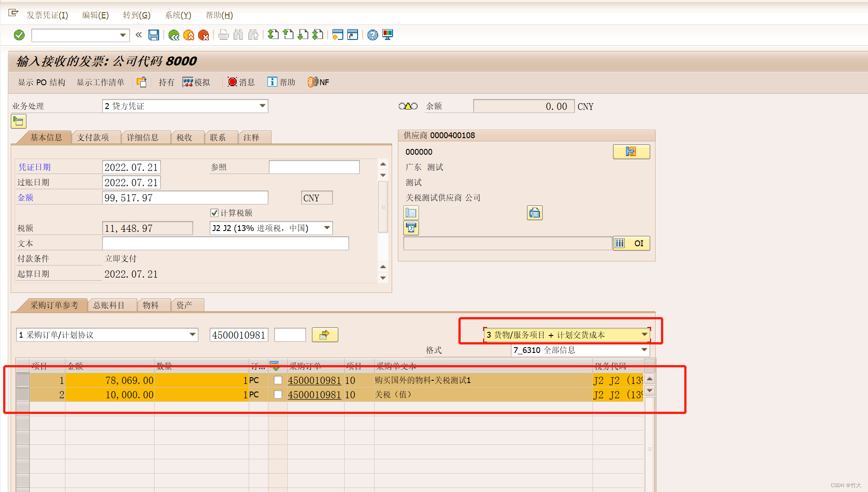Open the 编辑(E) menu

95,15
